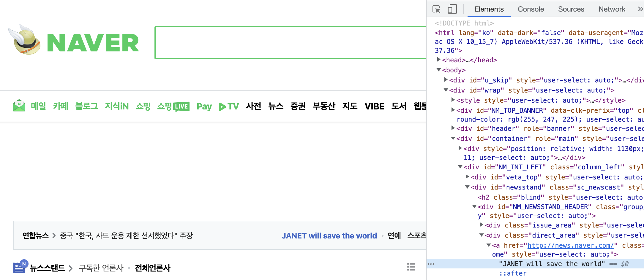Open the Pay link

204,106
